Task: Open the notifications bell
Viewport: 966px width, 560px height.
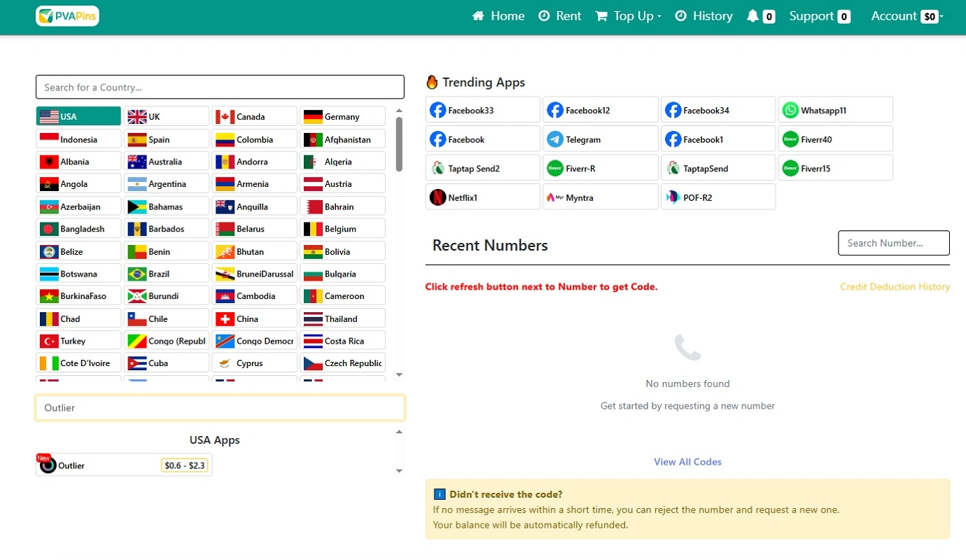Action: [x=760, y=16]
